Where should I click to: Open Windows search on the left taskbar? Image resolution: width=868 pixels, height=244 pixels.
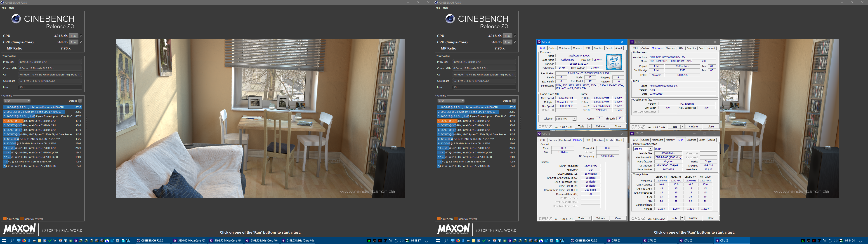12,241
